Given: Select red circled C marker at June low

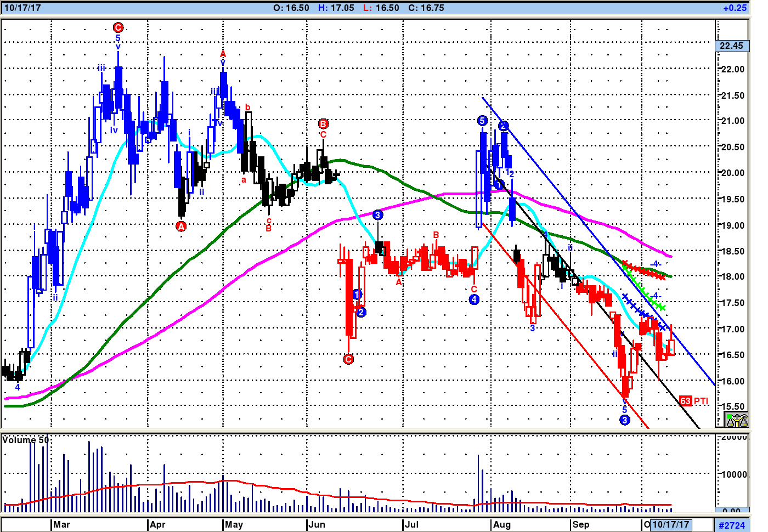Looking at the screenshot, I should 348,359.
